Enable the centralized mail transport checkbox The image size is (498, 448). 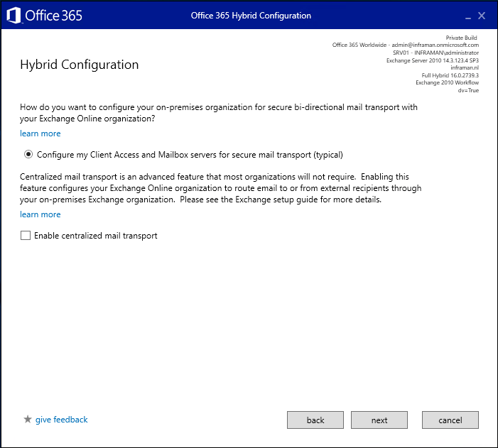pos(26,236)
